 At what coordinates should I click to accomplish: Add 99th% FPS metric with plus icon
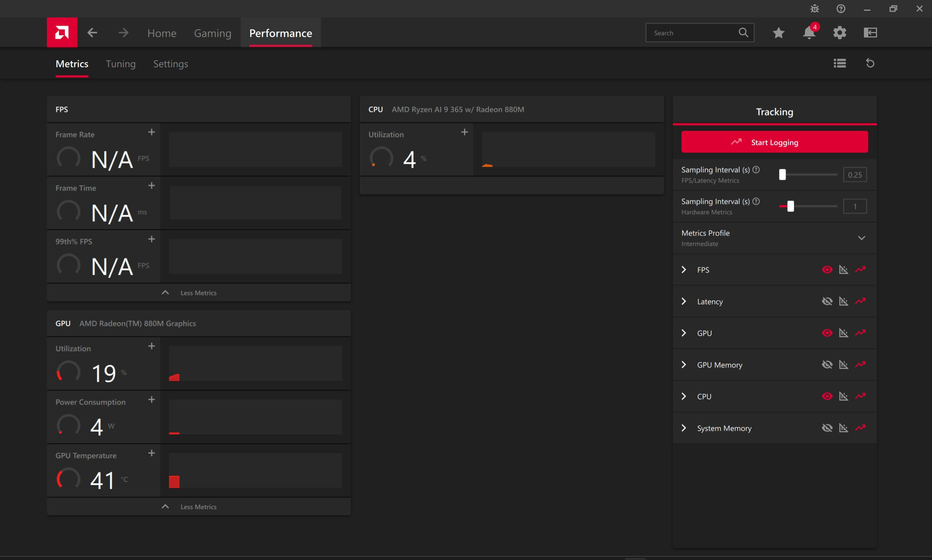(151, 239)
